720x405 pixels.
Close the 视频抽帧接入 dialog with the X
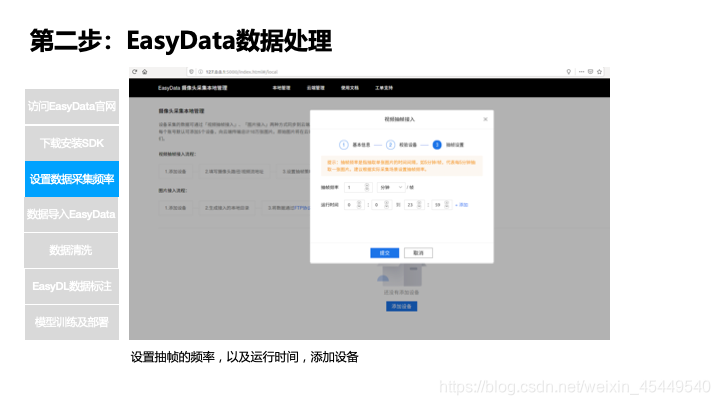point(485,119)
